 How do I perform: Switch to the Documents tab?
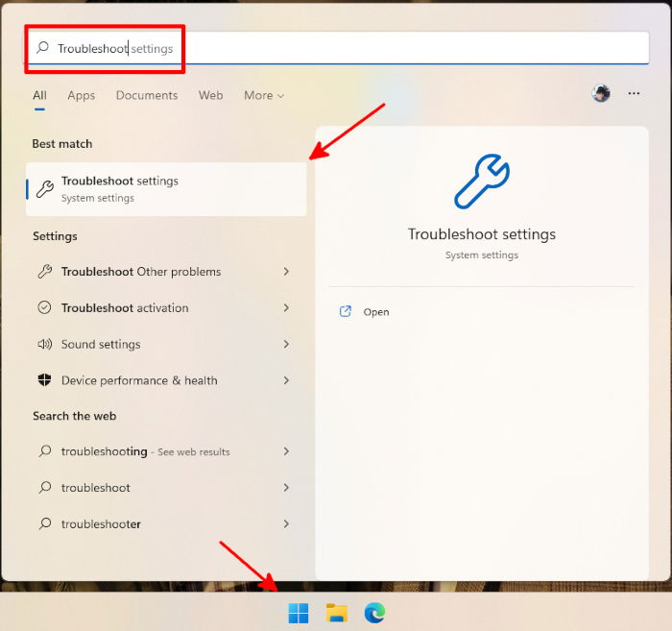[147, 95]
